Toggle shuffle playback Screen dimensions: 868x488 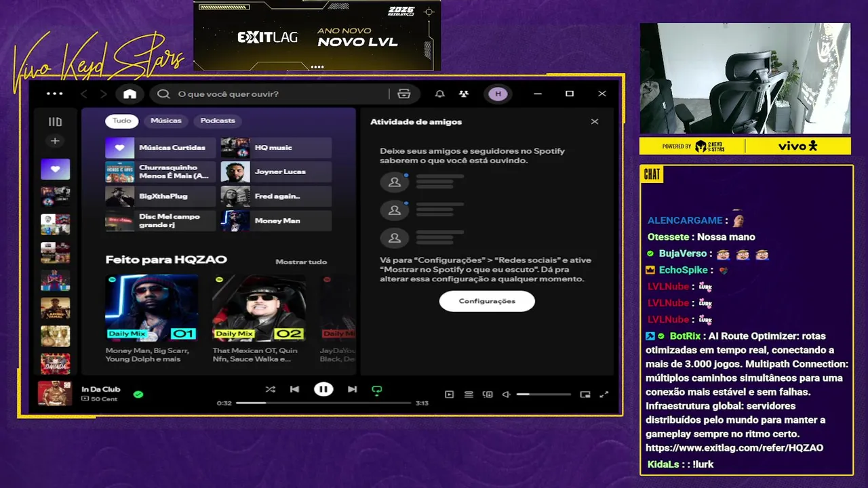tap(270, 389)
